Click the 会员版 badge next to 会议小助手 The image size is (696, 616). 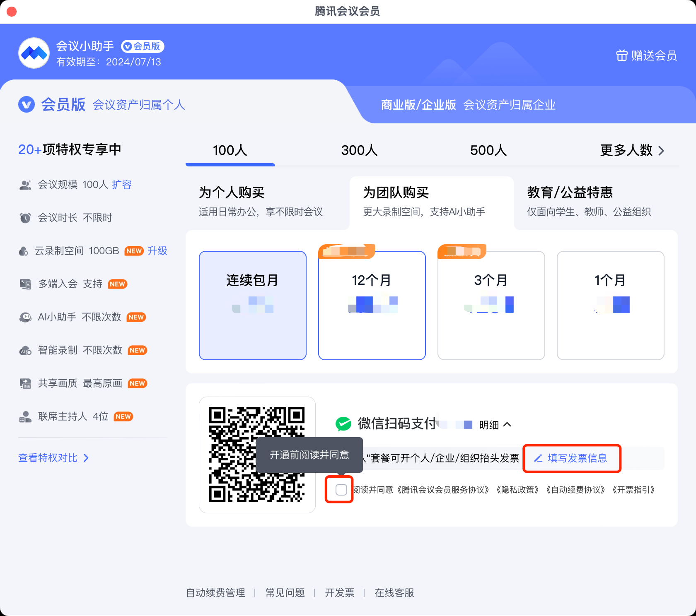[x=143, y=46]
